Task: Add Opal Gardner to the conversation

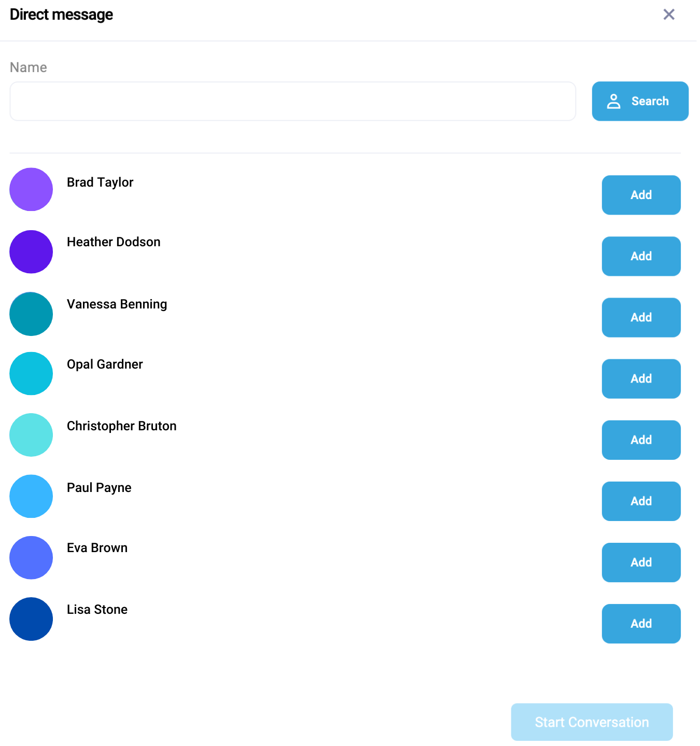Action: (641, 378)
